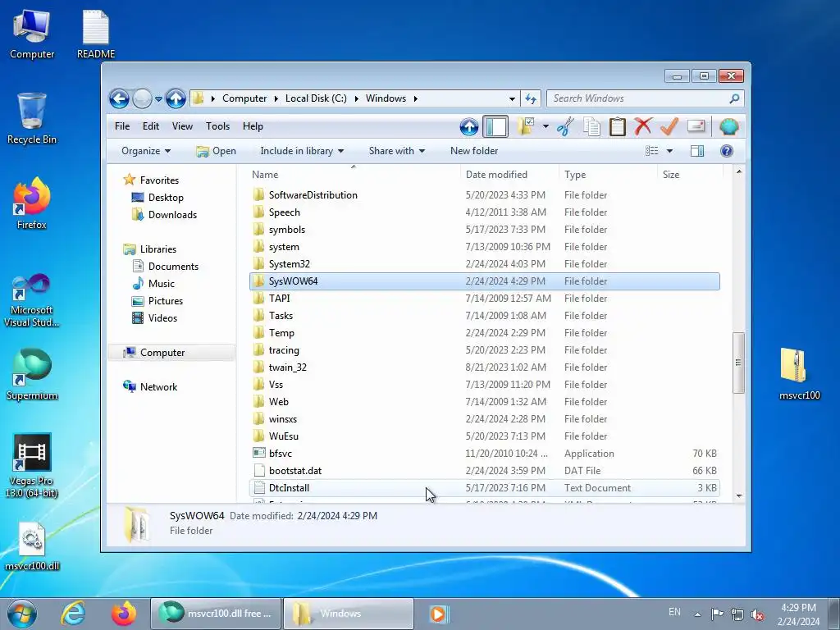840x630 pixels.
Task: Expand the chevron after Computer in address bar
Action: 276,98
